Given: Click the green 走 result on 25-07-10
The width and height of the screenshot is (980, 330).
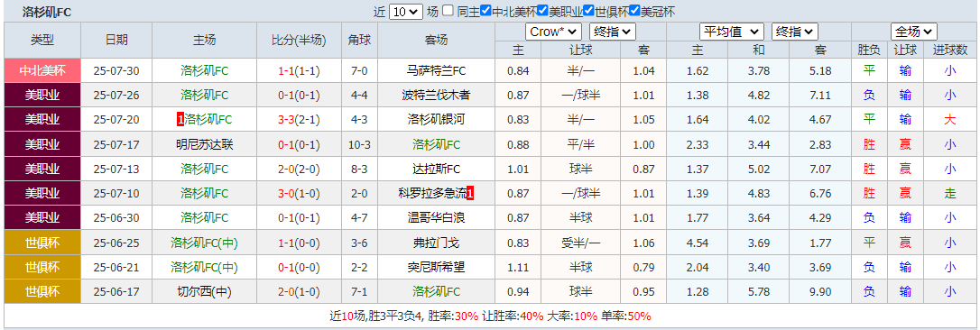Looking at the screenshot, I should point(950,193).
